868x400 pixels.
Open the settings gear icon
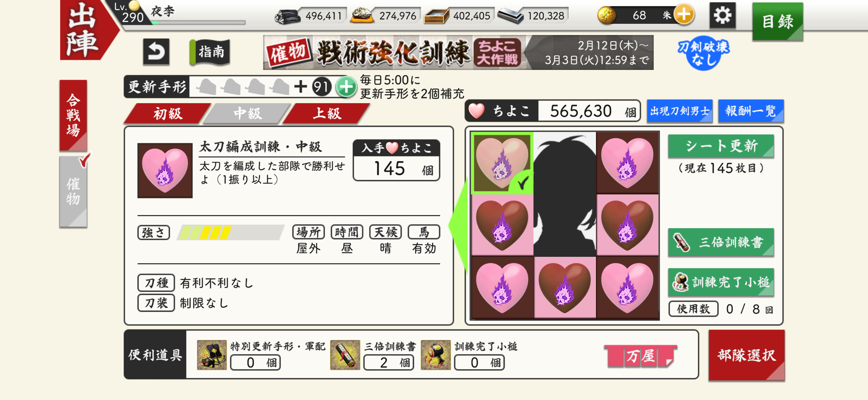[x=723, y=16]
